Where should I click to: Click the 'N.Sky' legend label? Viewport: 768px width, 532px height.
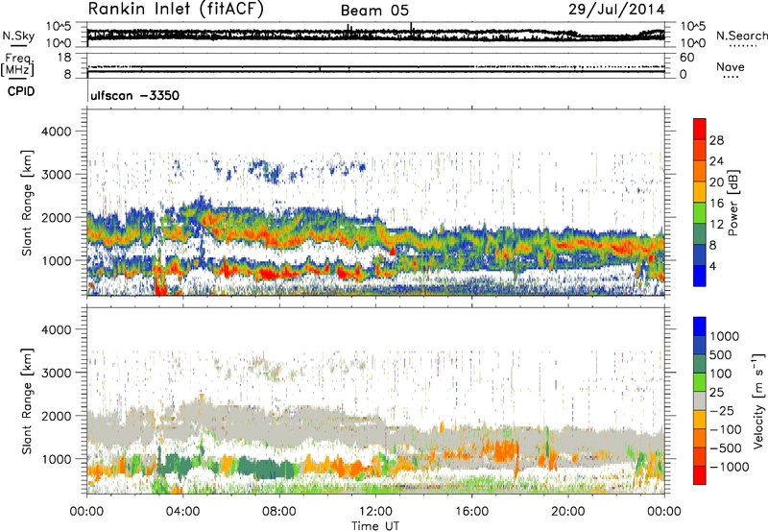pos(18,36)
